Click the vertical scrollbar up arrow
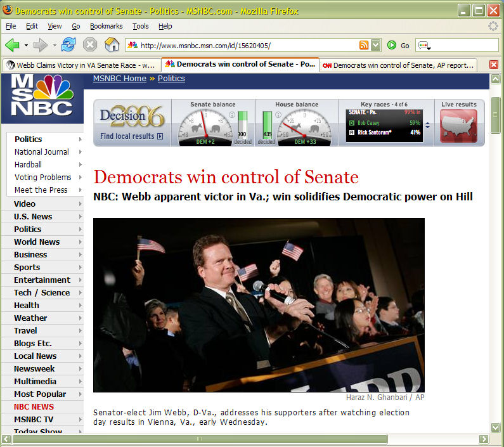 pos(495,79)
